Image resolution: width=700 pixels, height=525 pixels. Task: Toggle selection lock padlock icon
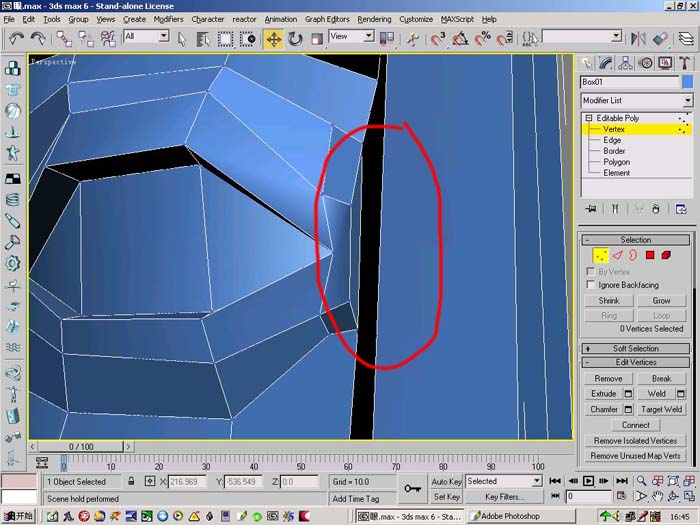pyautogui.click(x=131, y=481)
